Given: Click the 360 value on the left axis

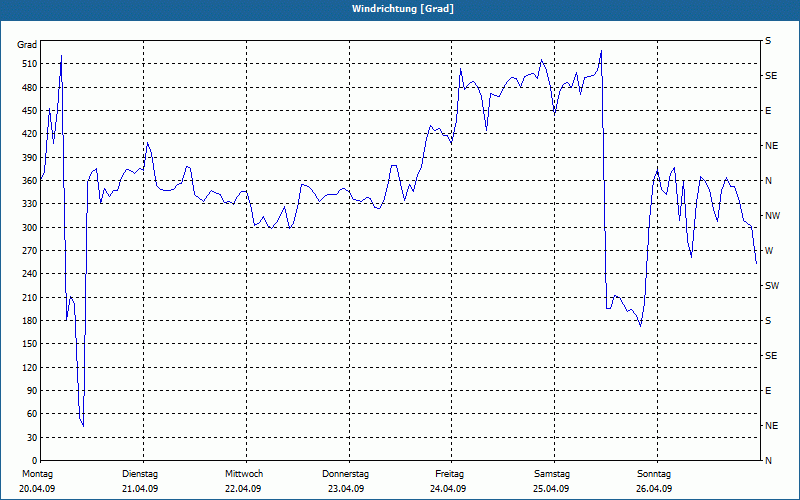Looking at the screenshot, I should [x=30, y=181].
